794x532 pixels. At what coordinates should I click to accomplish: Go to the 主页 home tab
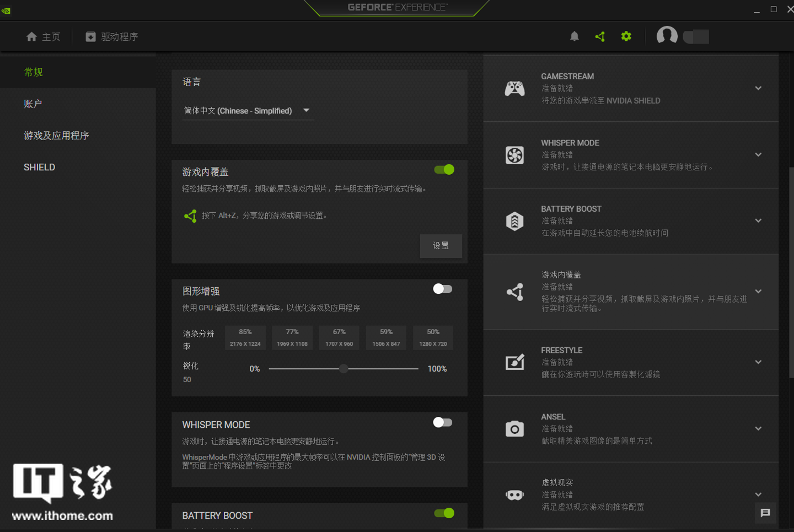pos(43,36)
